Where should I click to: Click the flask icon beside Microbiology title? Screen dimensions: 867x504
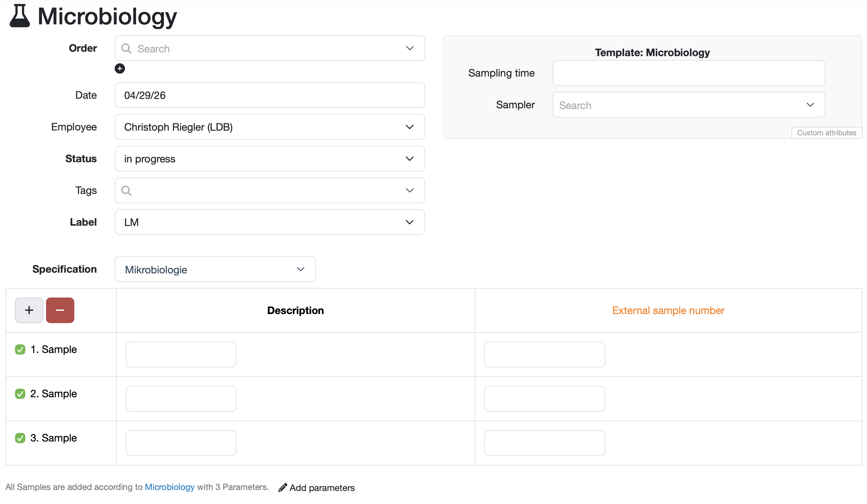click(x=20, y=16)
